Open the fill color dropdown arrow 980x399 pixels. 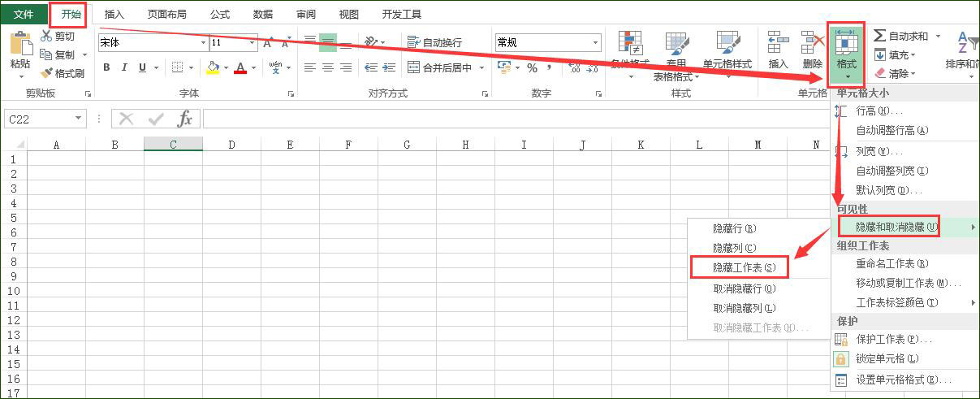click(226, 67)
